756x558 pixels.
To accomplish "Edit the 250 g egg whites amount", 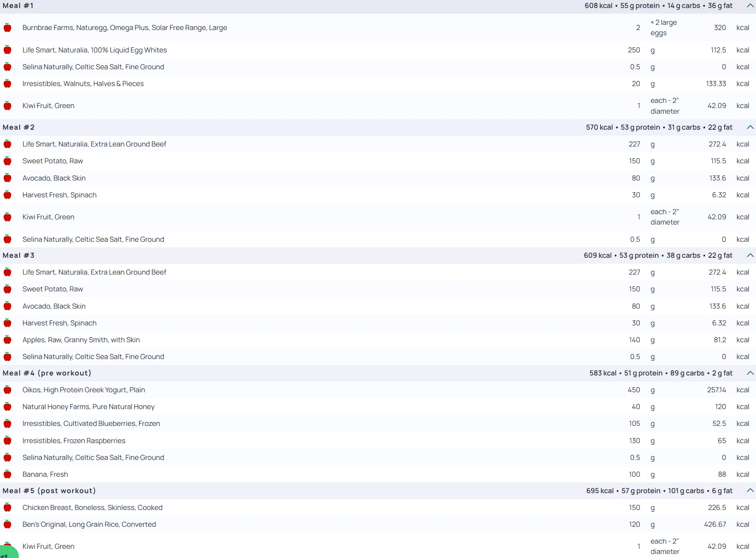I will coord(634,50).
